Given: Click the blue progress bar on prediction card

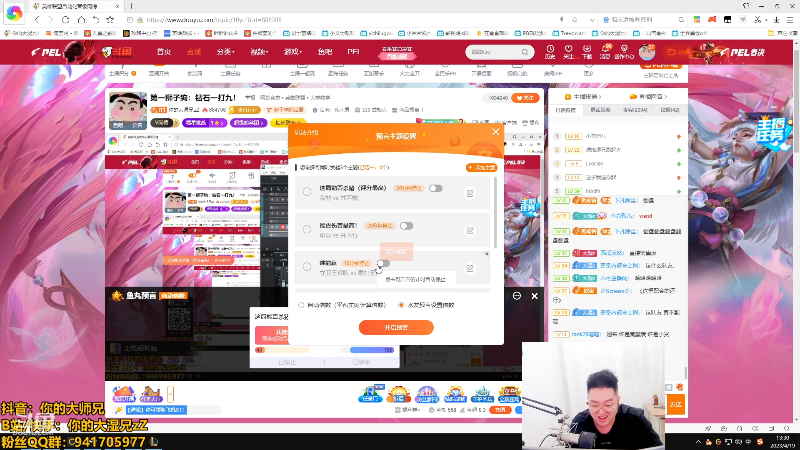Looking at the screenshot, I should [x=372, y=350].
